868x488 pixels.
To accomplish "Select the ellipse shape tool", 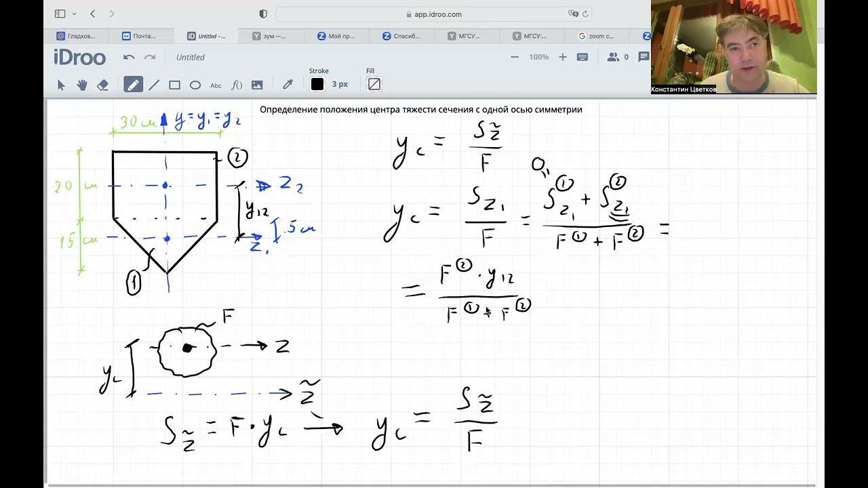I will (x=195, y=85).
